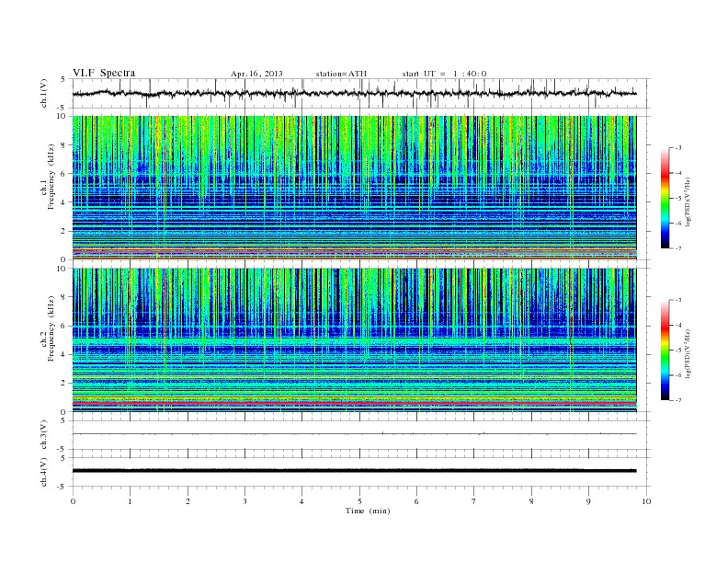
Task: Click the '6' minute tick label
Action: click(x=416, y=501)
